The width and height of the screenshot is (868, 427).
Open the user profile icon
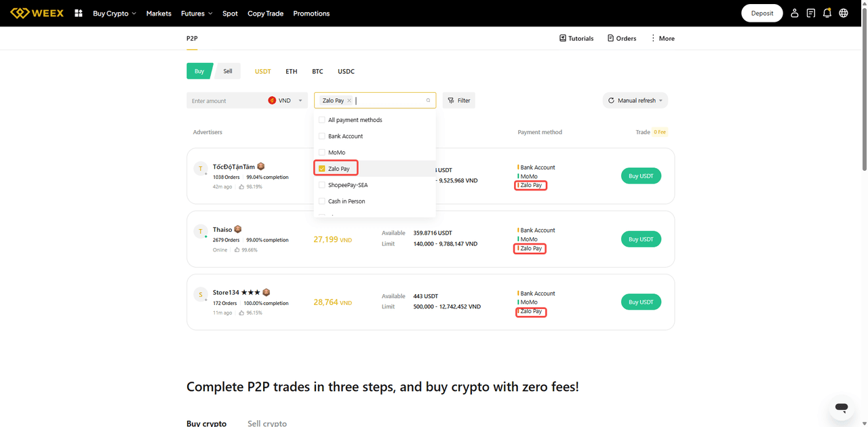[795, 13]
